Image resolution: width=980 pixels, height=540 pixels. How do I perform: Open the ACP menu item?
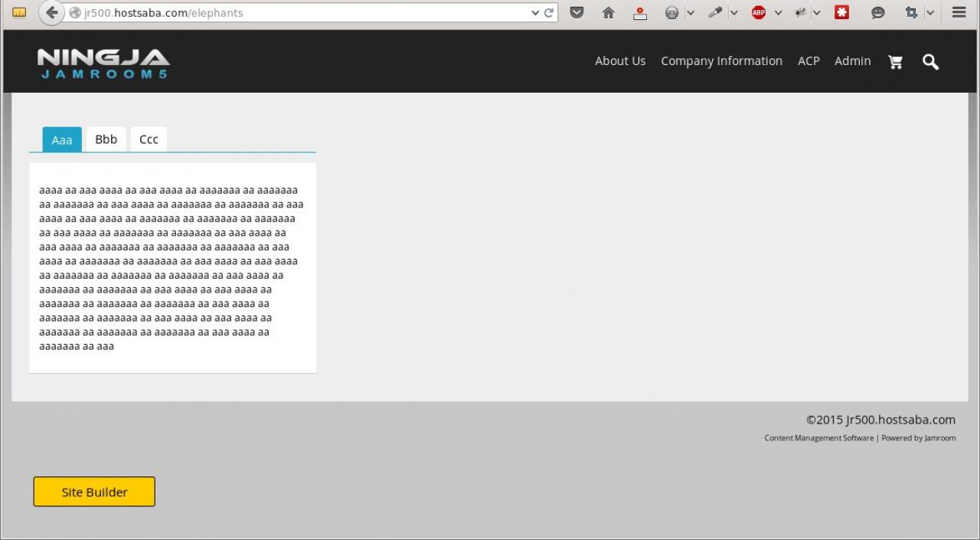click(808, 61)
